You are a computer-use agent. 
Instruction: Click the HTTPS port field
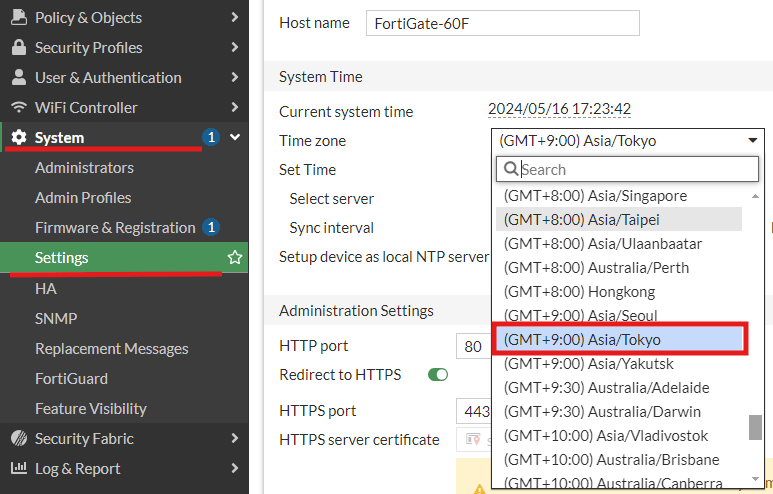click(473, 411)
